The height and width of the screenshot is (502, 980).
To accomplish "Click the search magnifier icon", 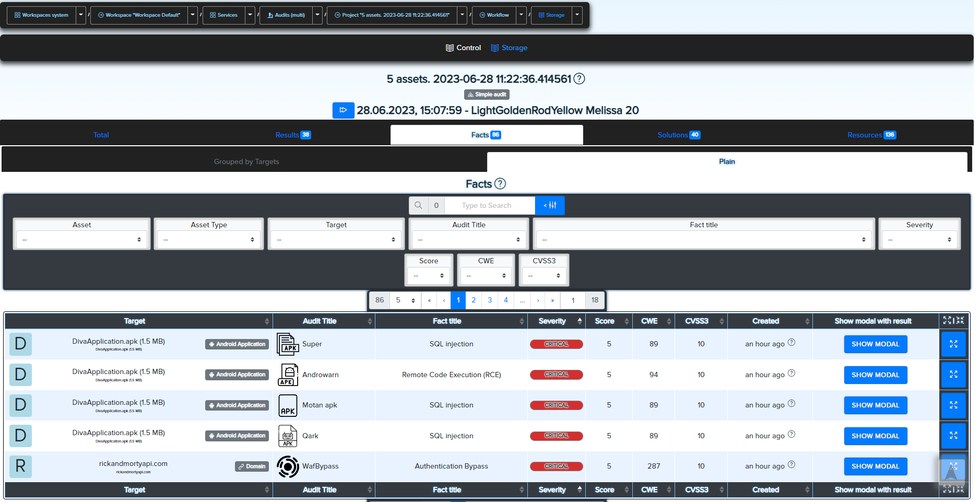I will pyautogui.click(x=418, y=205).
